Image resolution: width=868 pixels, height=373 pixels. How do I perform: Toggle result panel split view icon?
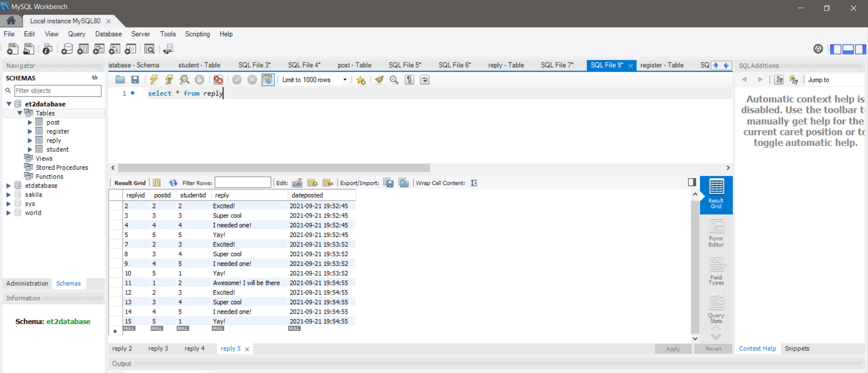[692, 182]
